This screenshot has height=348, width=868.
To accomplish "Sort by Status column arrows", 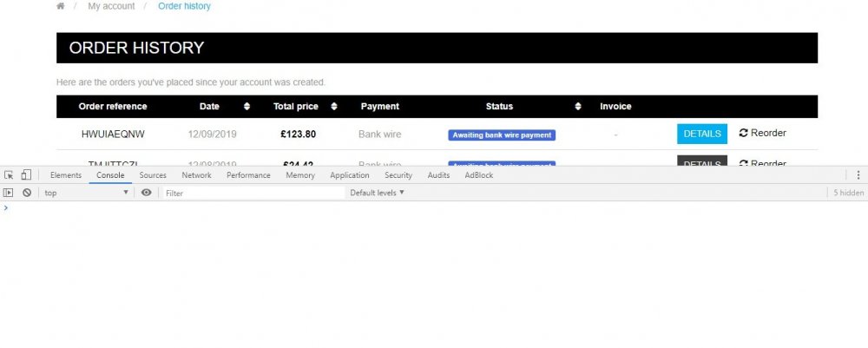I will 578,106.
